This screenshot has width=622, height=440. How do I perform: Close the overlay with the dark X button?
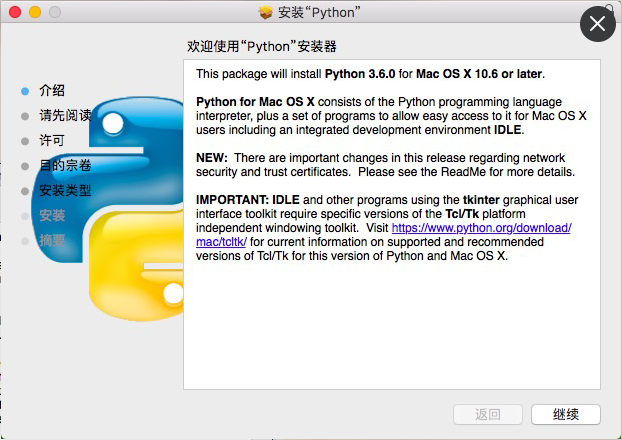597,24
